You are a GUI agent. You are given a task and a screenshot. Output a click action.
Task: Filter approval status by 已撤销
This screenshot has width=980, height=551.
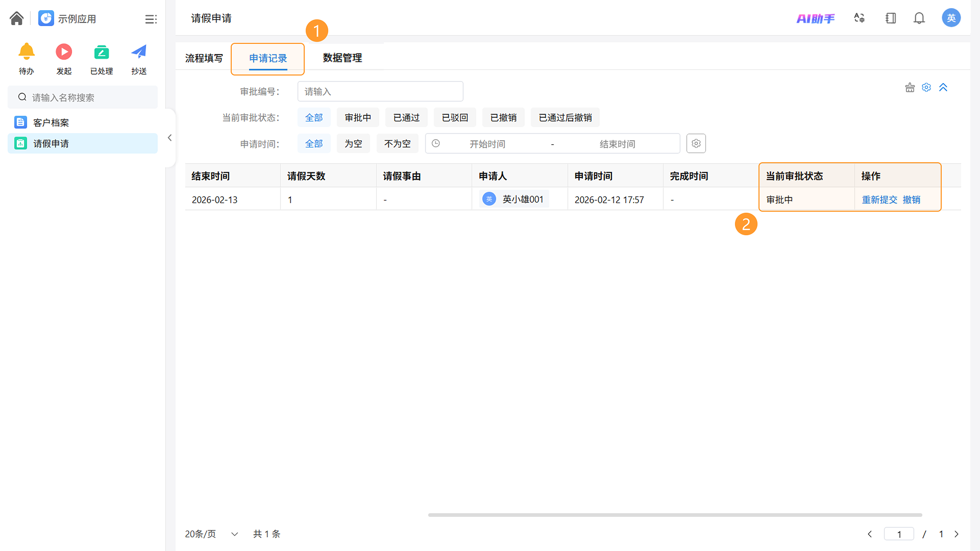click(x=503, y=118)
